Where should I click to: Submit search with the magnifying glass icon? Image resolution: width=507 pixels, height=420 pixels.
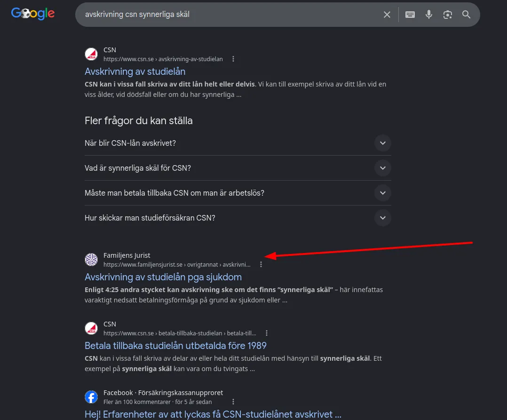466,15
